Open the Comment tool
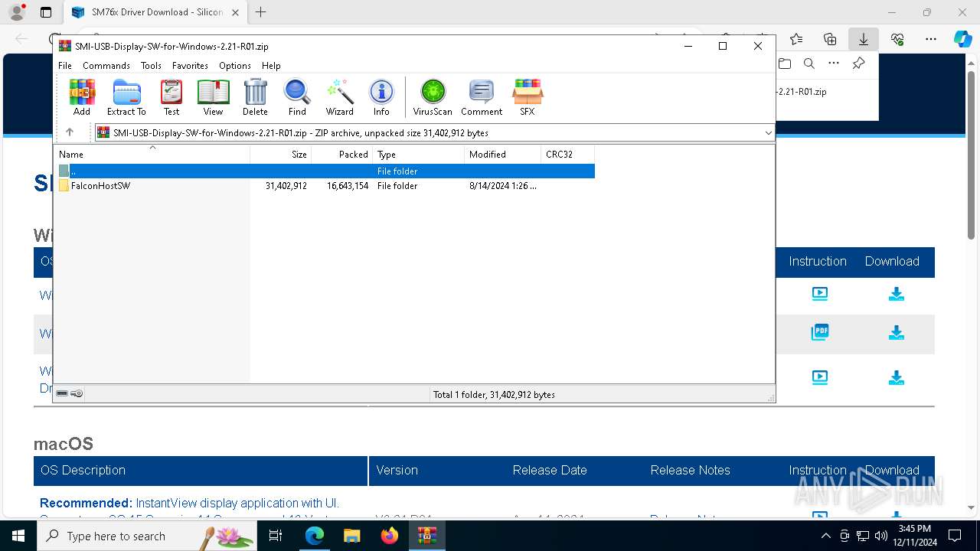The height and width of the screenshot is (551, 980). 482,97
